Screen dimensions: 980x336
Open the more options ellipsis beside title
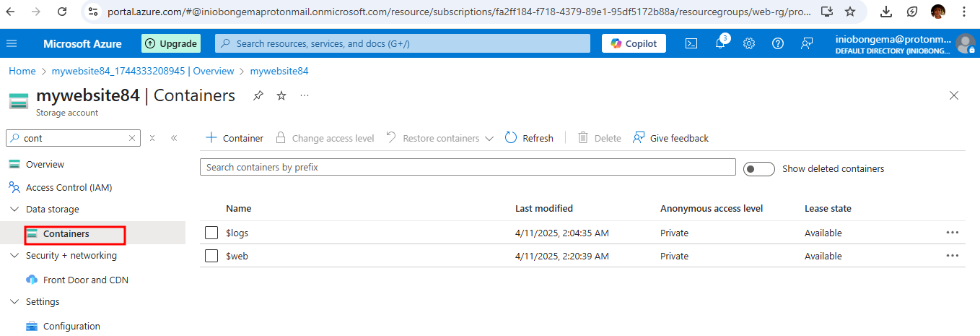(305, 95)
